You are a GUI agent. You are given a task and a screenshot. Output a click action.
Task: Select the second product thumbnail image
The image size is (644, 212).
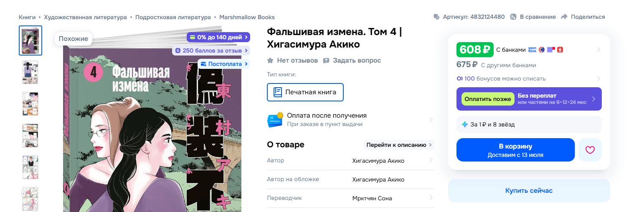click(30, 72)
